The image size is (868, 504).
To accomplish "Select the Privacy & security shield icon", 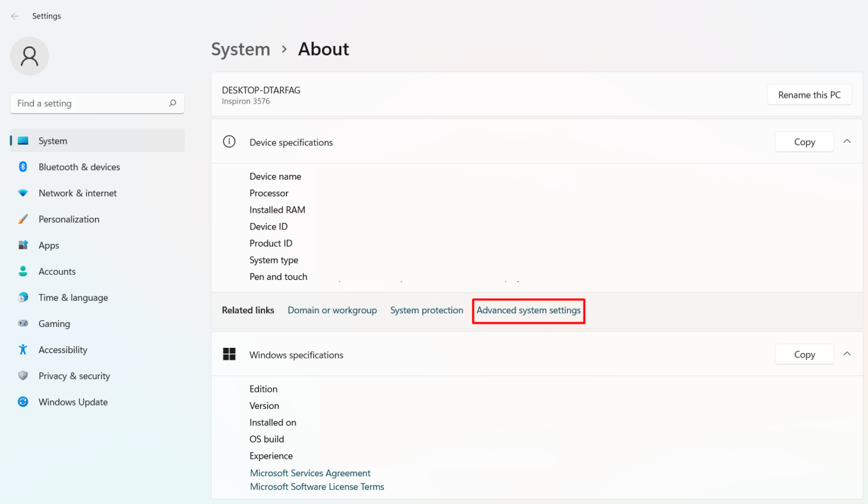I will pos(23,376).
